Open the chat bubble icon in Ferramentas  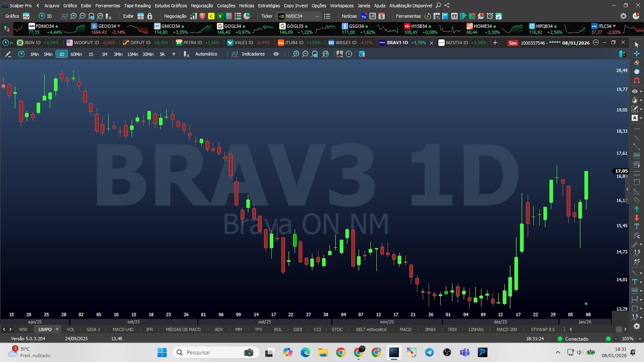point(481,16)
